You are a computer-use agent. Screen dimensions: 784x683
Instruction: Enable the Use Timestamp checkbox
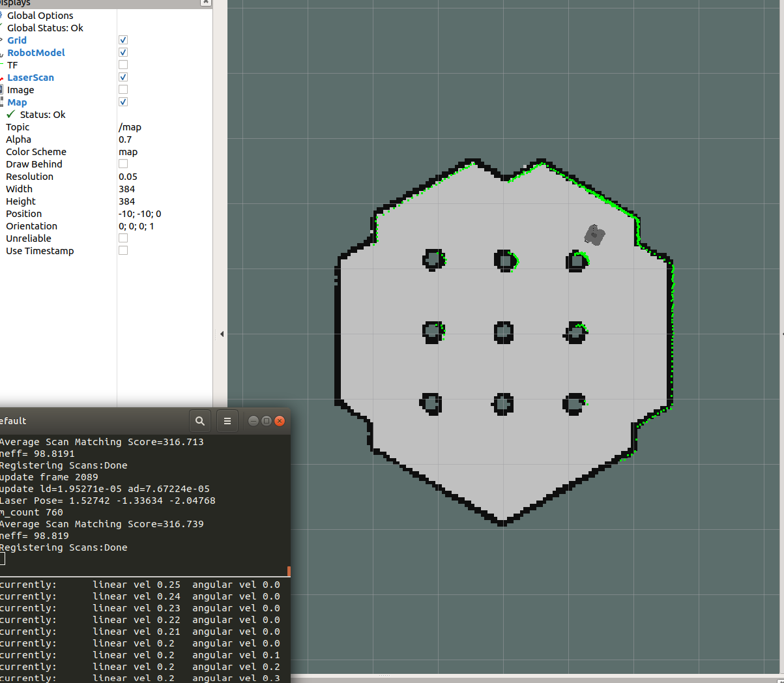123,251
